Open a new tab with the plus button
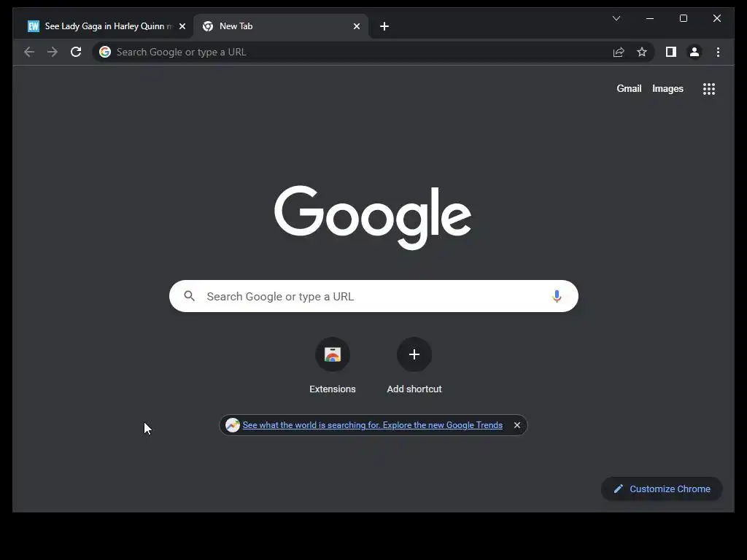The height and width of the screenshot is (560, 747). pos(384,26)
